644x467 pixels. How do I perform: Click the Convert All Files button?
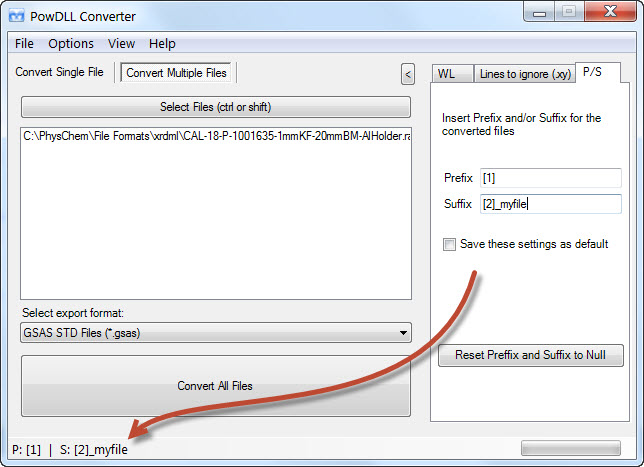point(216,386)
